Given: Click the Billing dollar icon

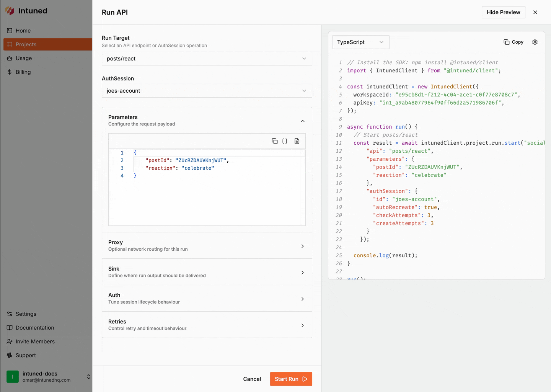Looking at the screenshot, I should click(10, 72).
